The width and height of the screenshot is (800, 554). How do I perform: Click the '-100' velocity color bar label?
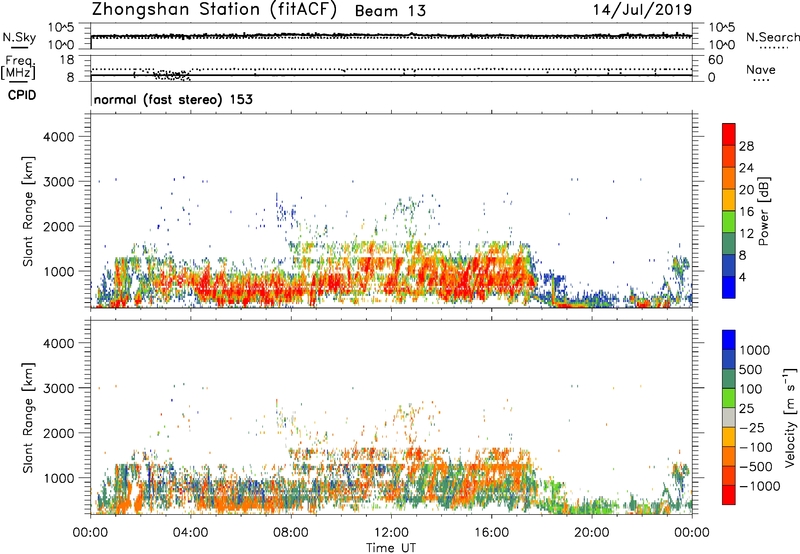pyautogui.click(x=756, y=447)
